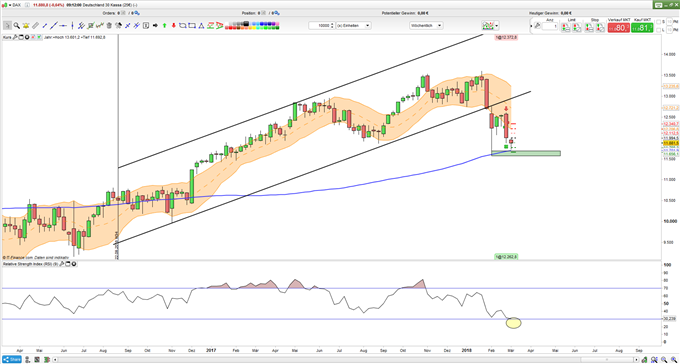Click the green Kauf MKT buy button
Viewport: 680px width, 364px height.
(642, 28)
